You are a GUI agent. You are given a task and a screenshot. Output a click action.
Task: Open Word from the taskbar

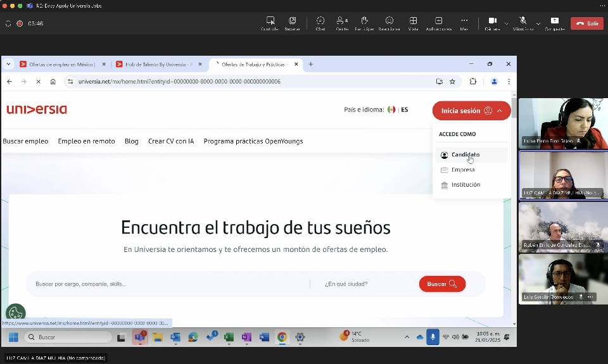(264, 337)
